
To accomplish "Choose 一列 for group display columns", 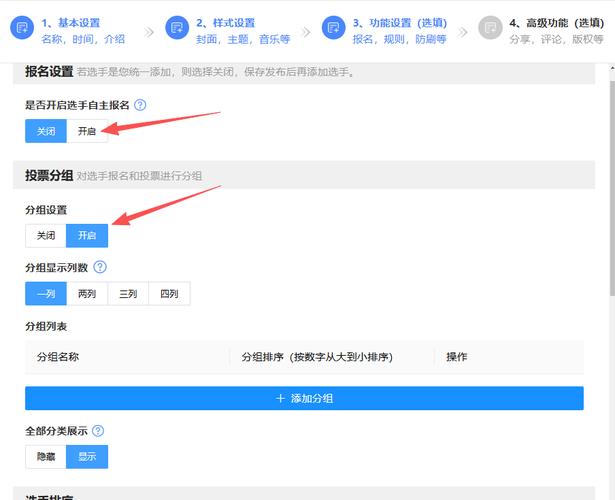I will pyautogui.click(x=46, y=293).
